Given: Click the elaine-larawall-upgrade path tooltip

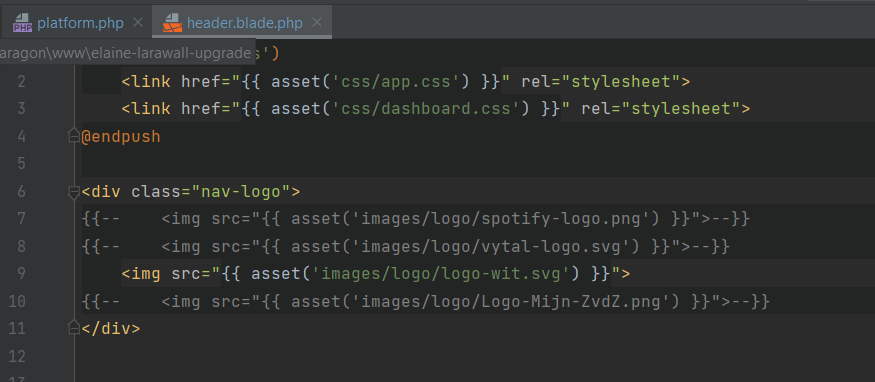Looking at the screenshot, I should point(128,53).
